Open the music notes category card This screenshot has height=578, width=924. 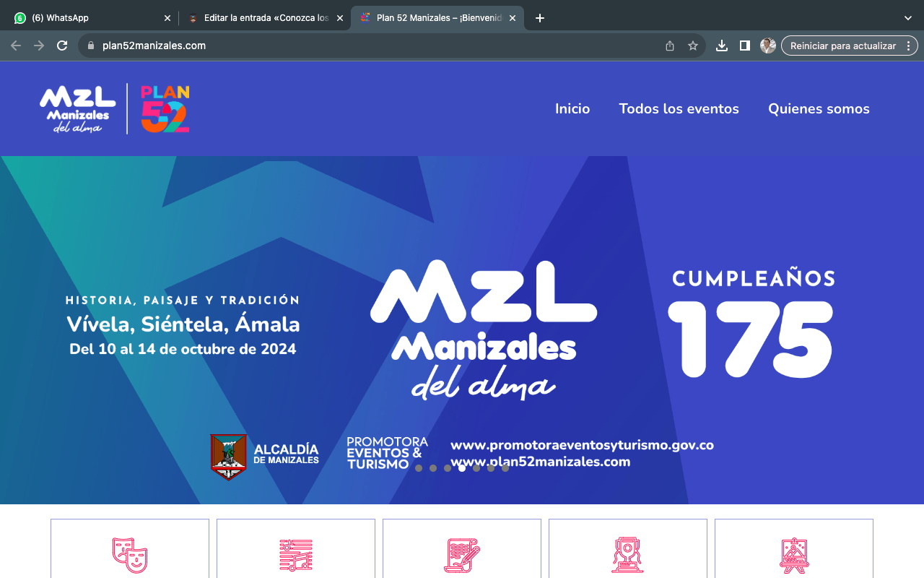pos(296,549)
